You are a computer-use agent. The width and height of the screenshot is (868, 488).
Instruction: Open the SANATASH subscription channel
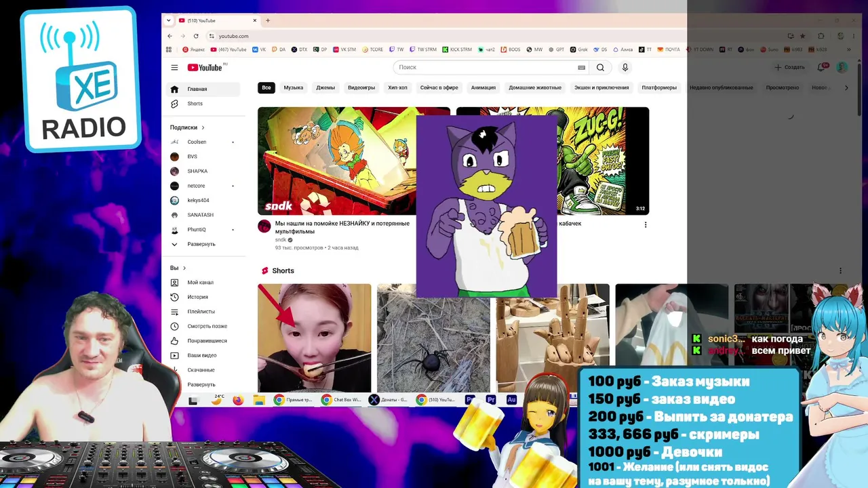(x=203, y=215)
